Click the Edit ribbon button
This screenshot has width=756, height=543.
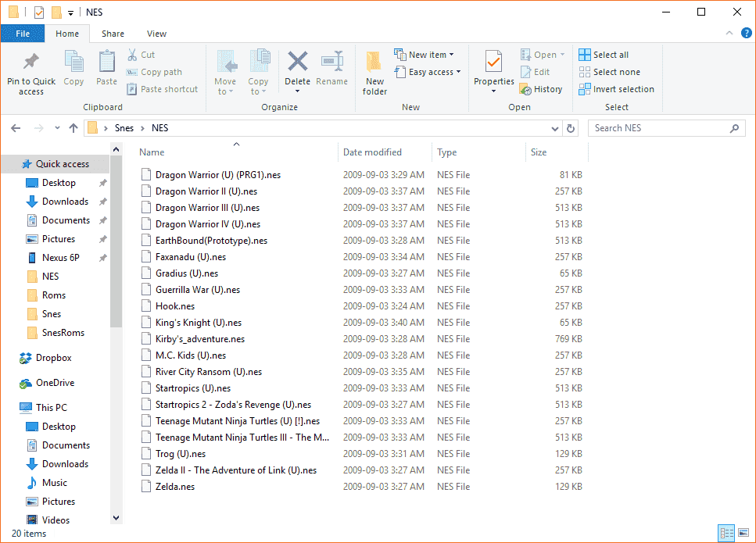click(536, 72)
